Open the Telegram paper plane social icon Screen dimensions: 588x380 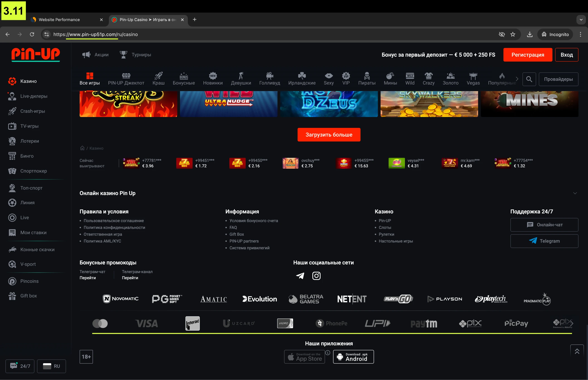300,276
